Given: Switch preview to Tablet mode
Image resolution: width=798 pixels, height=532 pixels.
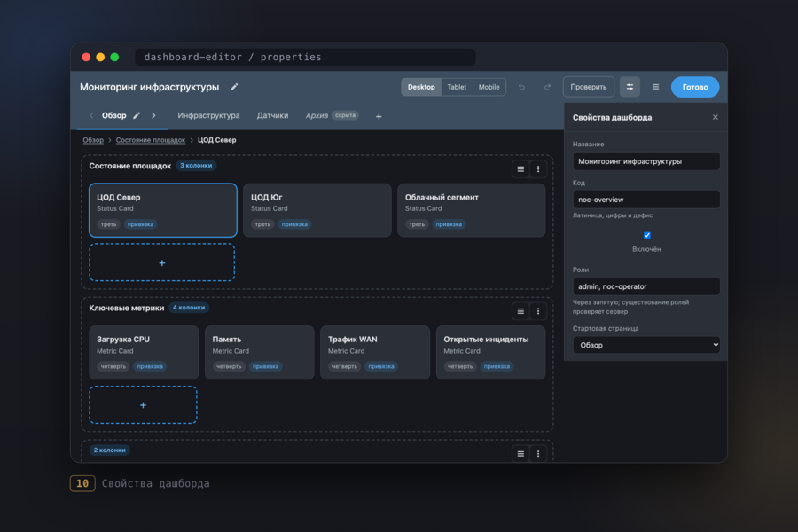Looking at the screenshot, I should coord(457,87).
